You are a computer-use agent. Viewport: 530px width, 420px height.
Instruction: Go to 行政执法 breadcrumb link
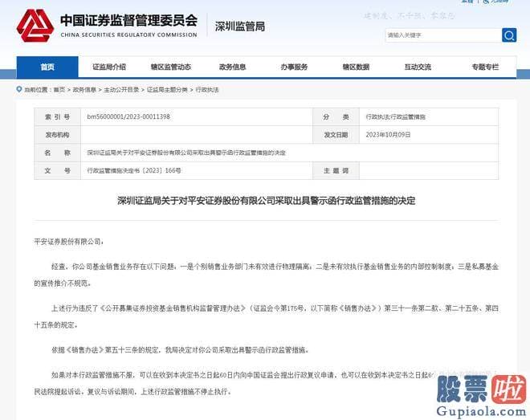pyautogui.click(x=207, y=90)
